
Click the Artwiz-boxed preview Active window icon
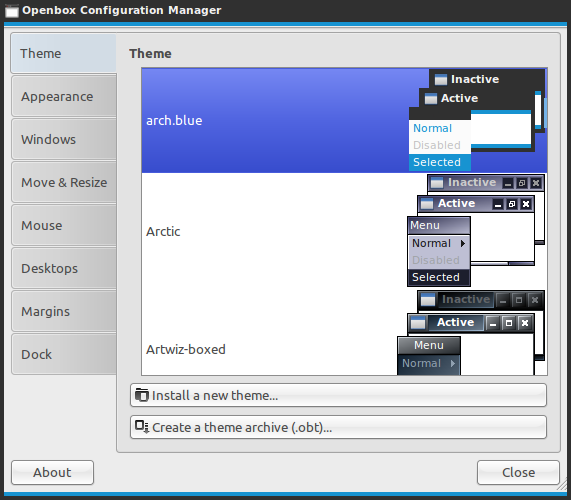click(418, 323)
